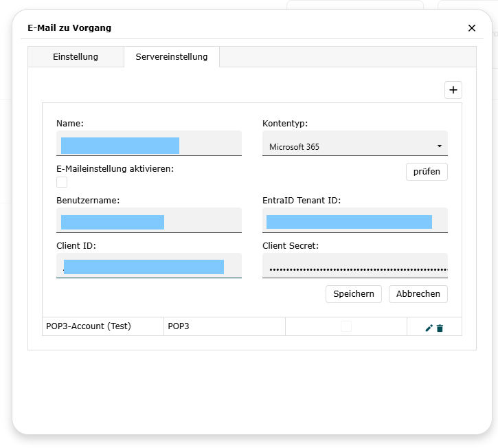Screen dimensions: 498x448
Task: Save settings with Speichern
Action: point(354,293)
